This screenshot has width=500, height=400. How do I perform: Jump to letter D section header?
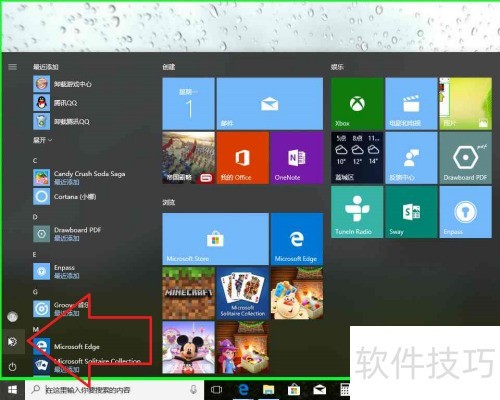click(x=35, y=217)
